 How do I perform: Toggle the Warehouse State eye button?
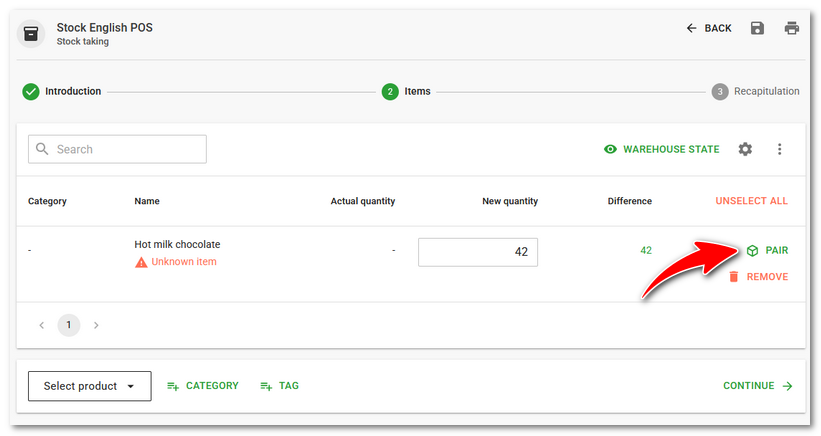[x=662, y=149]
